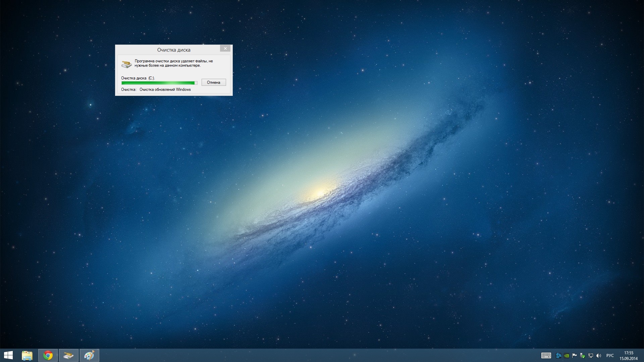
Task: Open the network connection tray icon
Action: 591,356
